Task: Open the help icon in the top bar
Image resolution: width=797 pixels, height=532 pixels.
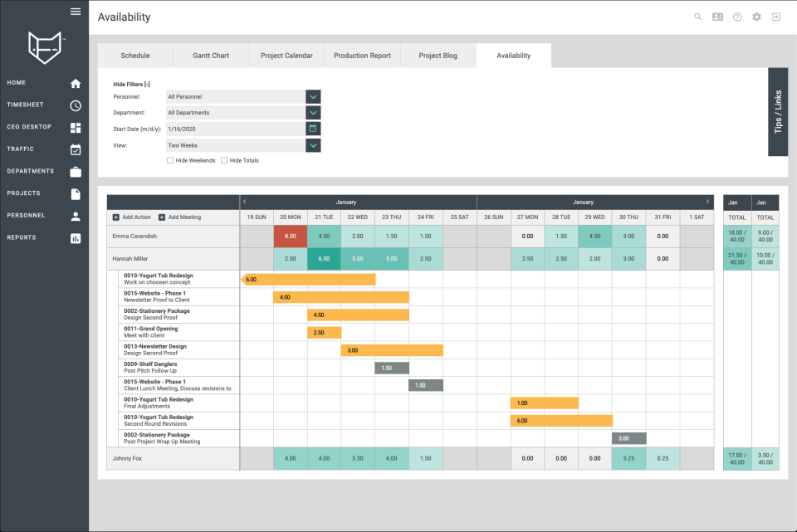Action: tap(737, 17)
